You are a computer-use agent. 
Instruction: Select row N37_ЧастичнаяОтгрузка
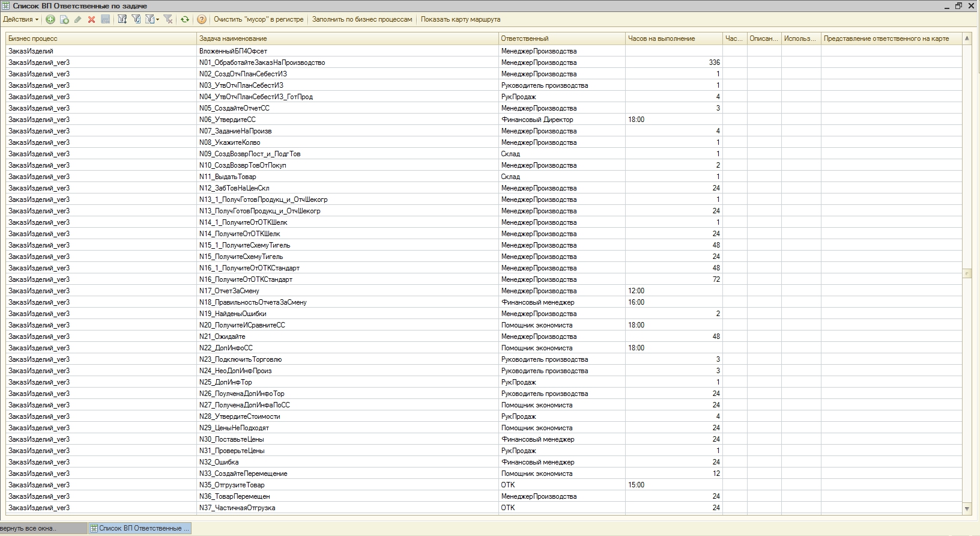(x=484, y=508)
